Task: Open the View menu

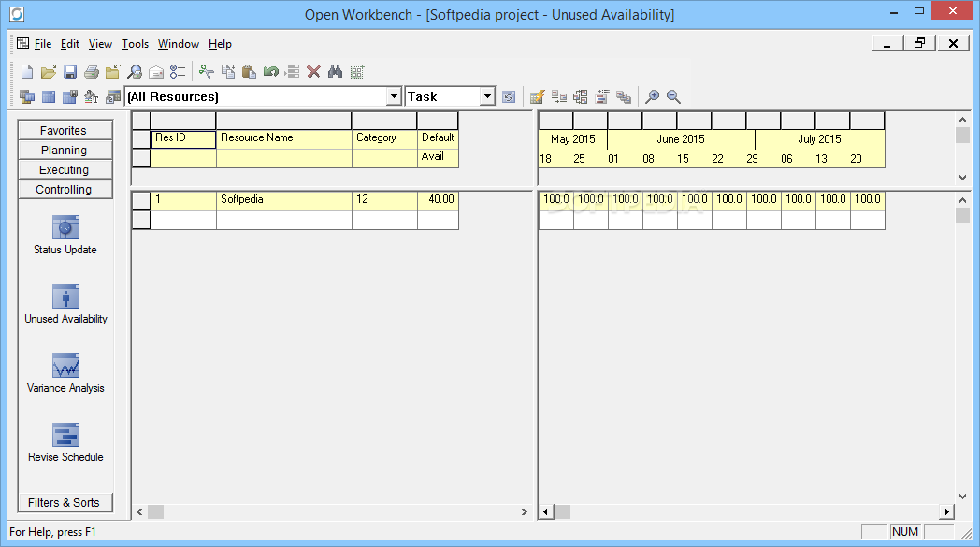Action: click(100, 44)
